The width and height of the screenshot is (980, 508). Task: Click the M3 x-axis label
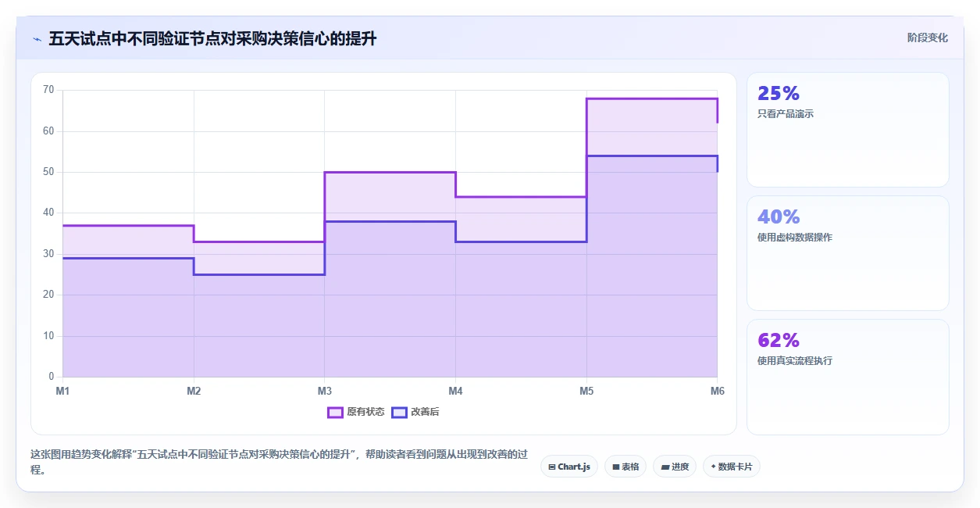324,391
